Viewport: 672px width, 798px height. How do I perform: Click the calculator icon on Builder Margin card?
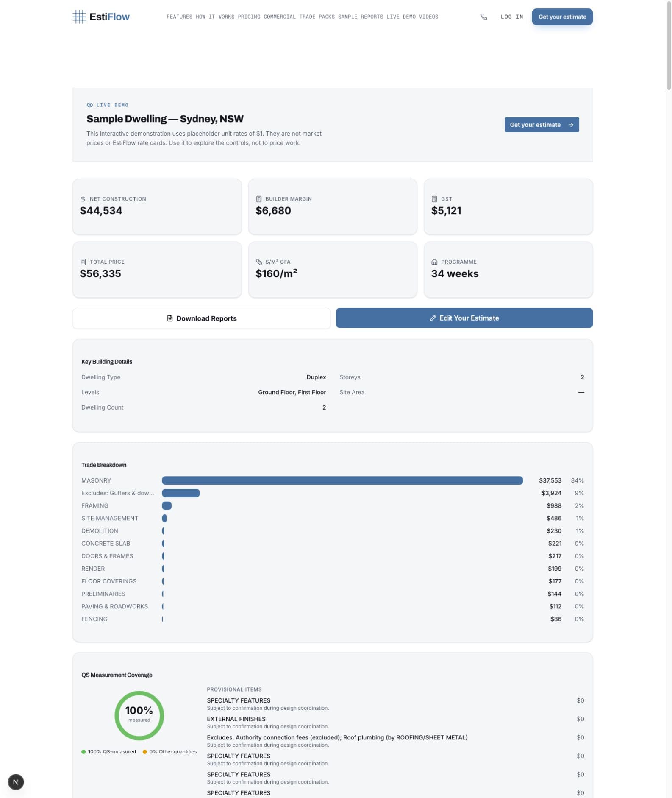[259, 199]
